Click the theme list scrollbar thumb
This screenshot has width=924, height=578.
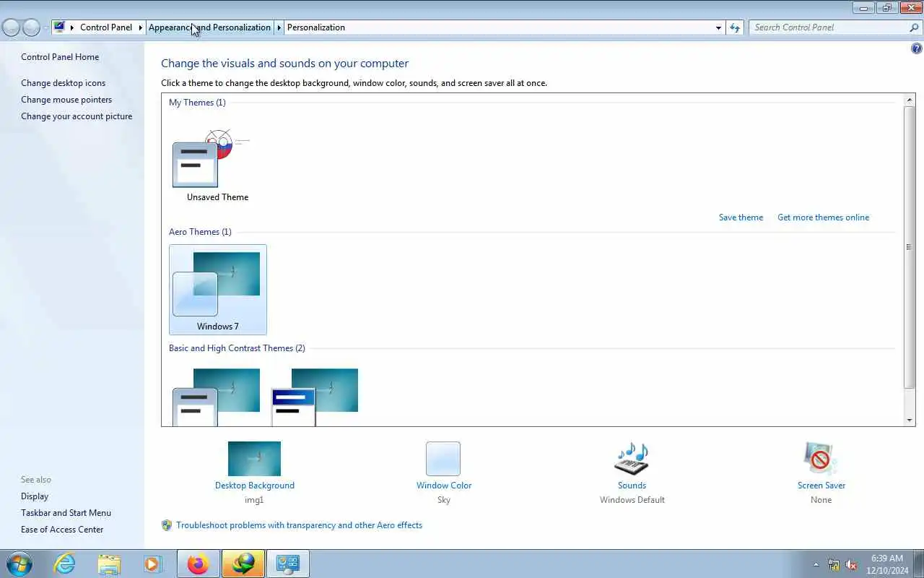pos(910,247)
